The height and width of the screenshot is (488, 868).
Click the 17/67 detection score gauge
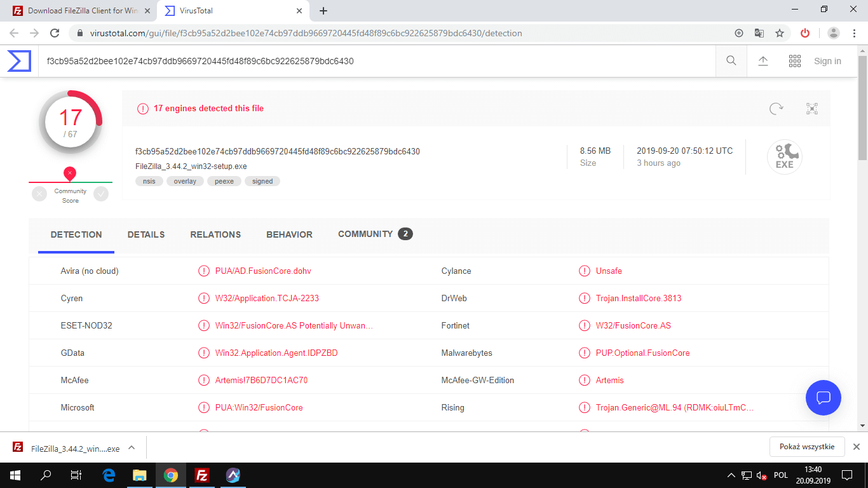point(71,123)
